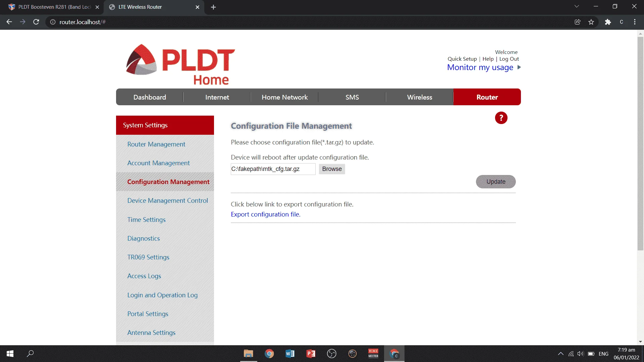This screenshot has height=362, width=644.
Task: Open the Dashboard tab
Action: [150, 97]
